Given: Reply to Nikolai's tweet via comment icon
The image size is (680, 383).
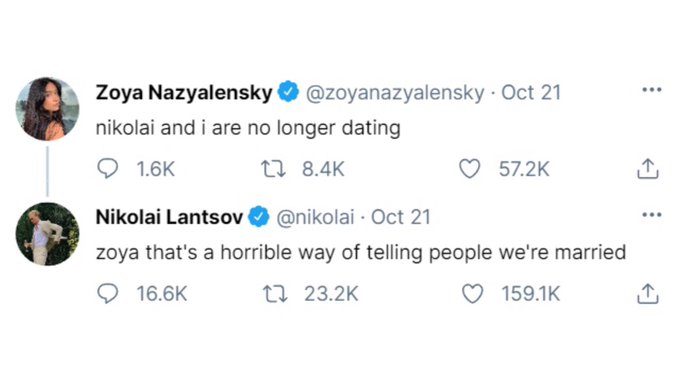Looking at the screenshot, I should pos(108,294).
